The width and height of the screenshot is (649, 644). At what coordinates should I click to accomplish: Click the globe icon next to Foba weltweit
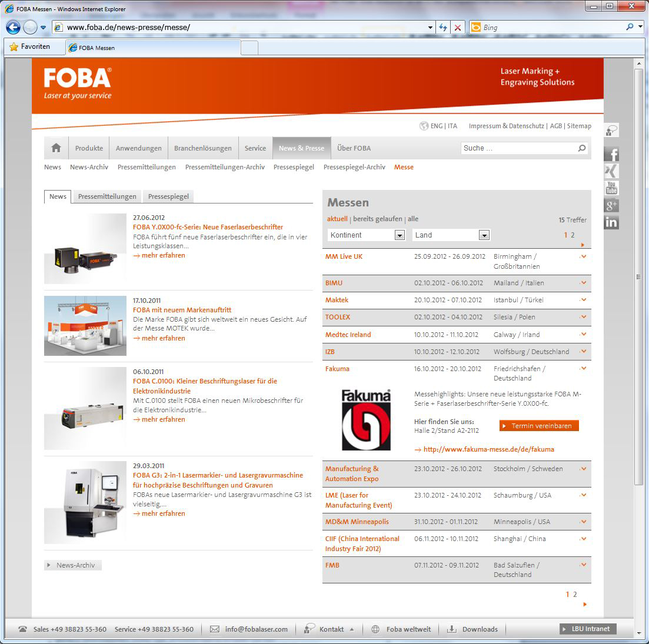[375, 629]
